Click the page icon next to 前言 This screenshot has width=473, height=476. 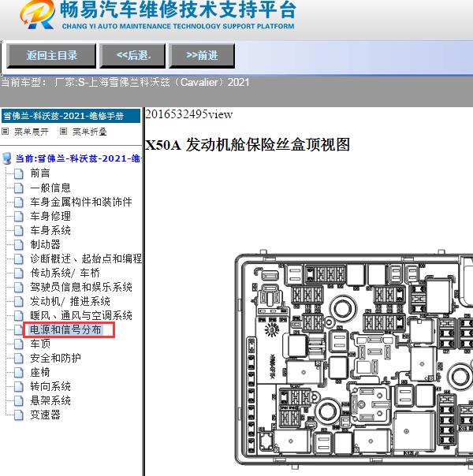coord(19,173)
